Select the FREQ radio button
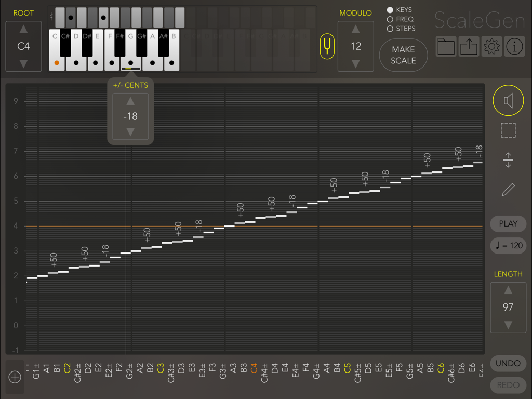 click(x=390, y=20)
